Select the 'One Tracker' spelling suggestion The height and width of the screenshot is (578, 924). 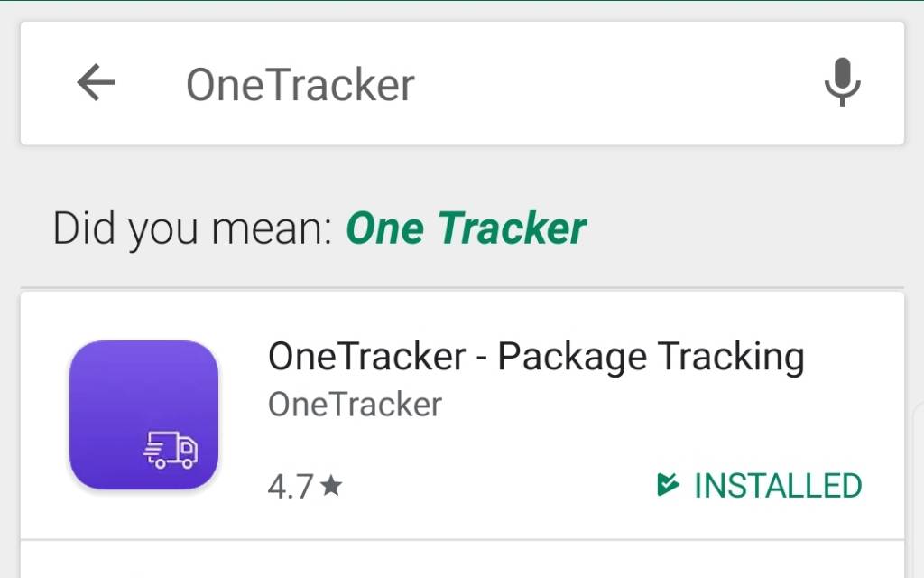pos(466,228)
